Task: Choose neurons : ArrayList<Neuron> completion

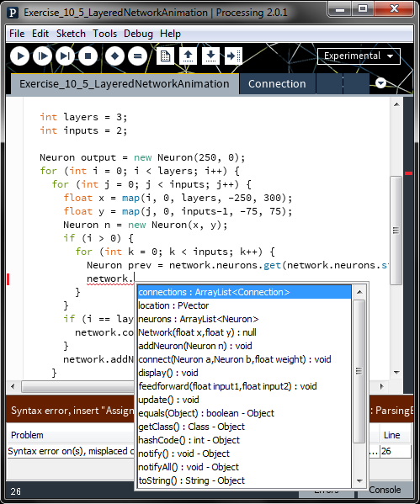Action: pyautogui.click(x=244, y=319)
